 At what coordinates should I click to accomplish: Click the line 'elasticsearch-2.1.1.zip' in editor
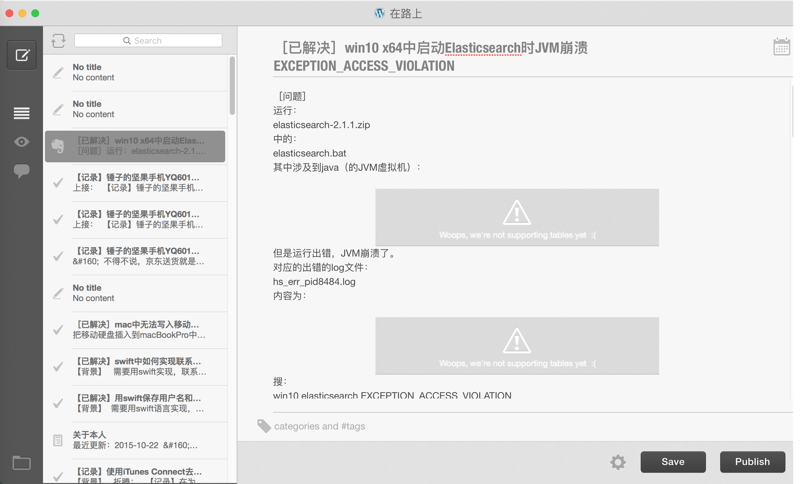(x=321, y=125)
